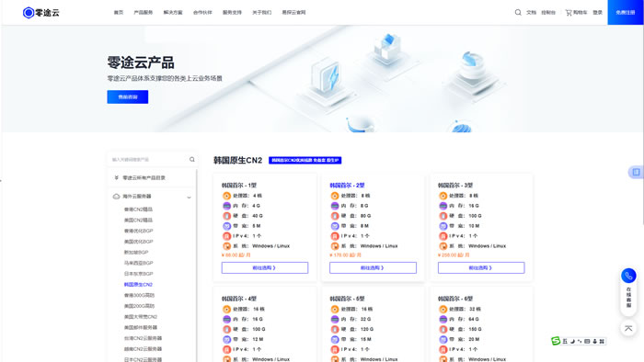Click the moon icon in IME bar
Image resolution: width=644 pixels, height=362 pixels.
coord(572,341)
